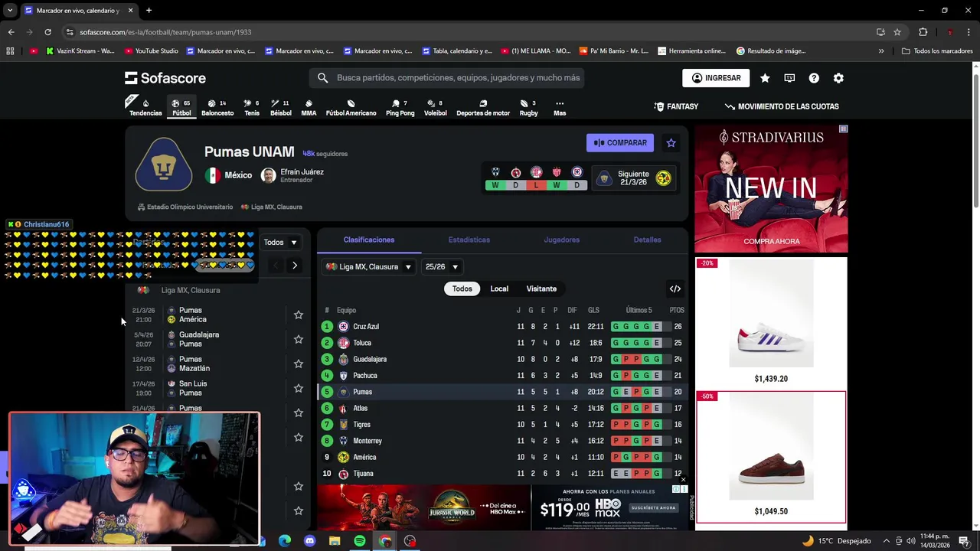Open Cruz Azul row in standings
980x551 pixels.
(503, 327)
